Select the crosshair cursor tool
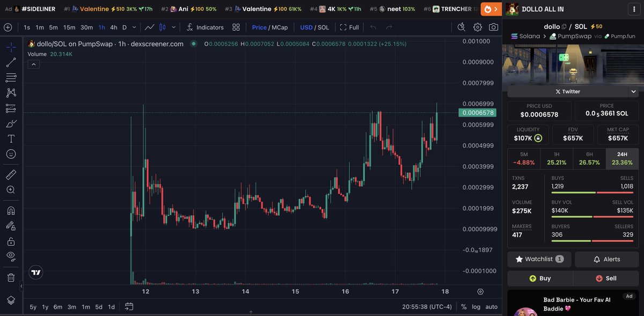Image resolution: width=644 pixels, height=316 pixels. tap(11, 47)
